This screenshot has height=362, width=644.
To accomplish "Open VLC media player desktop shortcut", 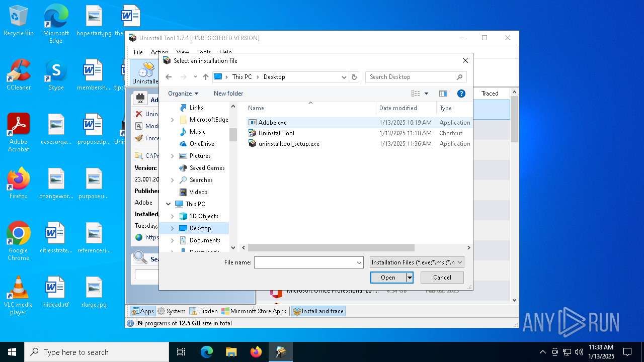I will click(19, 296).
